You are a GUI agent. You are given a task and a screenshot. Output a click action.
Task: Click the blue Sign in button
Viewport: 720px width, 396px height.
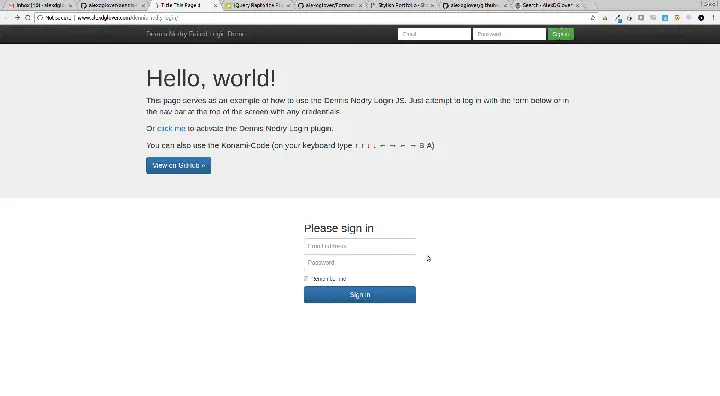(360, 294)
